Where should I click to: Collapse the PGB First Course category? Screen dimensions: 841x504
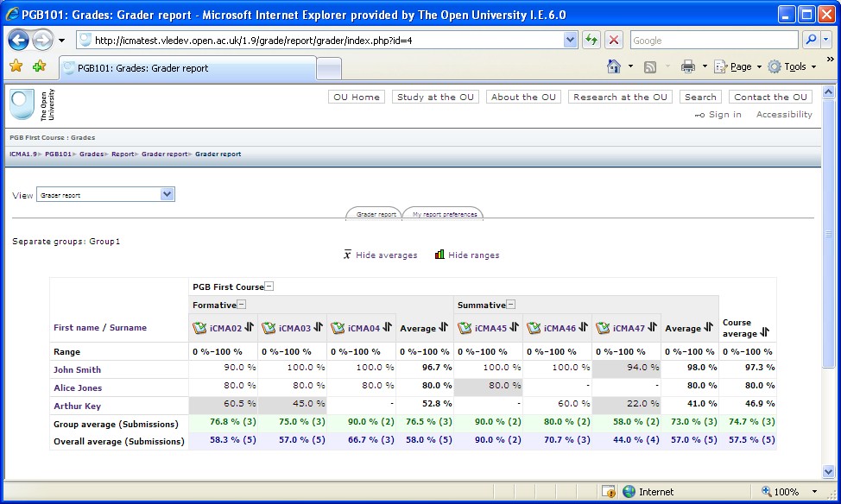pos(269,287)
